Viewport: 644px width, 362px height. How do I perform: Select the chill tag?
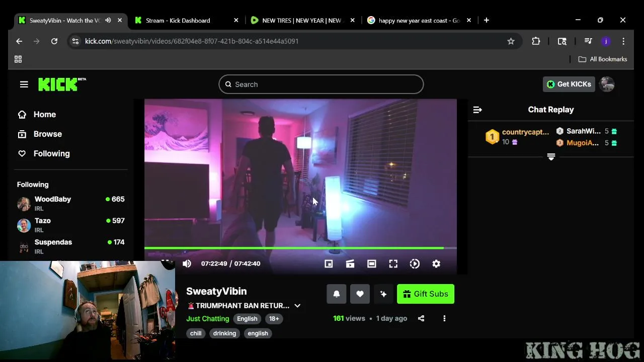pyautogui.click(x=196, y=333)
